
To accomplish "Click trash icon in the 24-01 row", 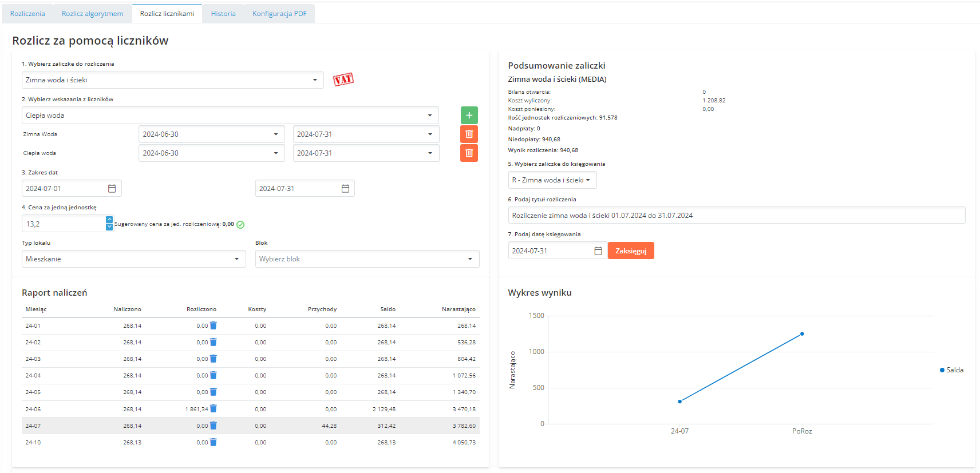I will click(x=214, y=325).
